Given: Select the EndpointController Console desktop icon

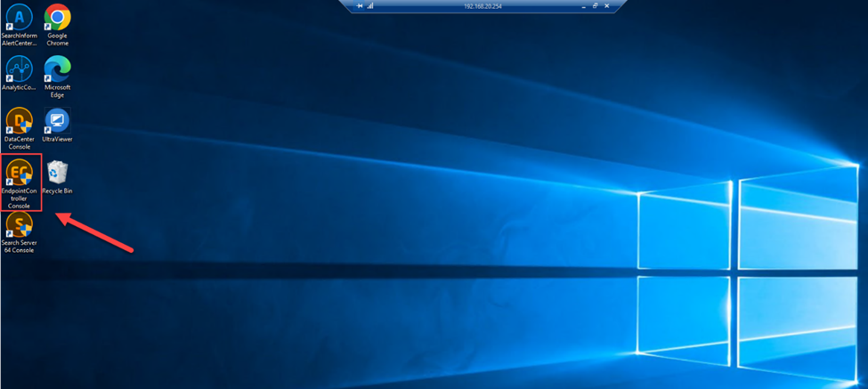Looking at the screenshot, I should [x=19, y=172].
